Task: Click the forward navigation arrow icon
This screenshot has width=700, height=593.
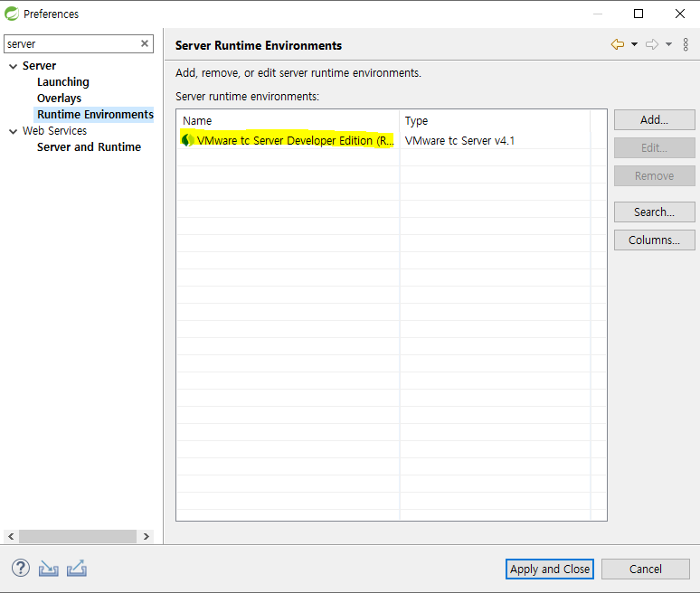Action: [652, 44]
